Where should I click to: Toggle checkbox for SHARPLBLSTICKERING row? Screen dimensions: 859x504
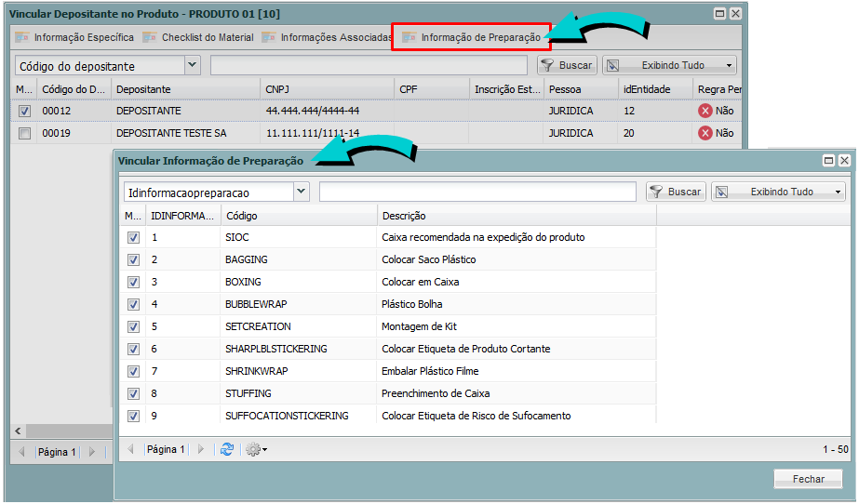click(x=133, y=349)
